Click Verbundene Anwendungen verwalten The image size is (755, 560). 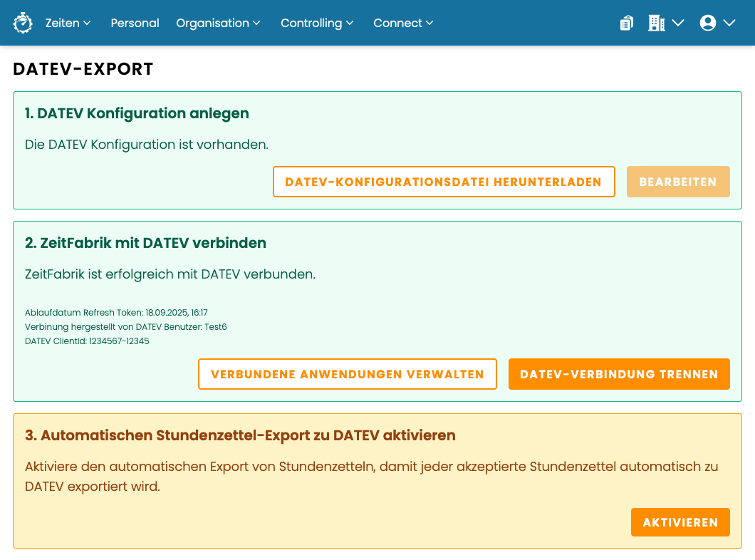click(347, 373)
